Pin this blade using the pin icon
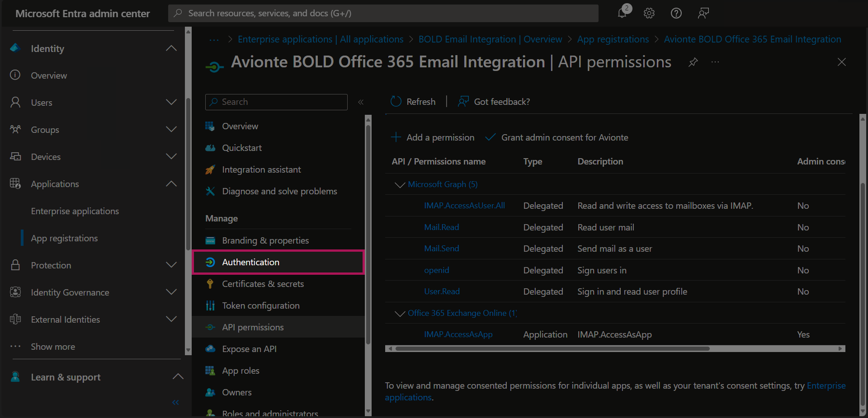The height and width of the screenshot is (418, 868). coord(693,62)
